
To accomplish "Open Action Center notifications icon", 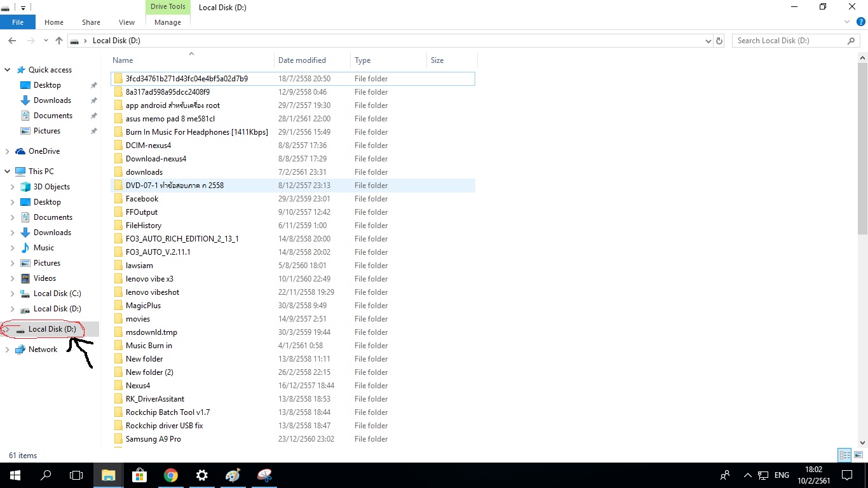I will [846, 475].
